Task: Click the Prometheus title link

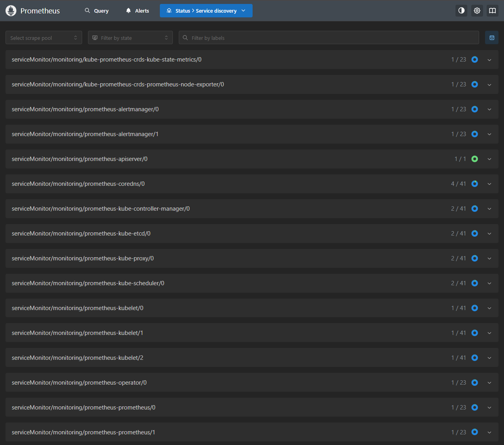Action: [40, 11]
